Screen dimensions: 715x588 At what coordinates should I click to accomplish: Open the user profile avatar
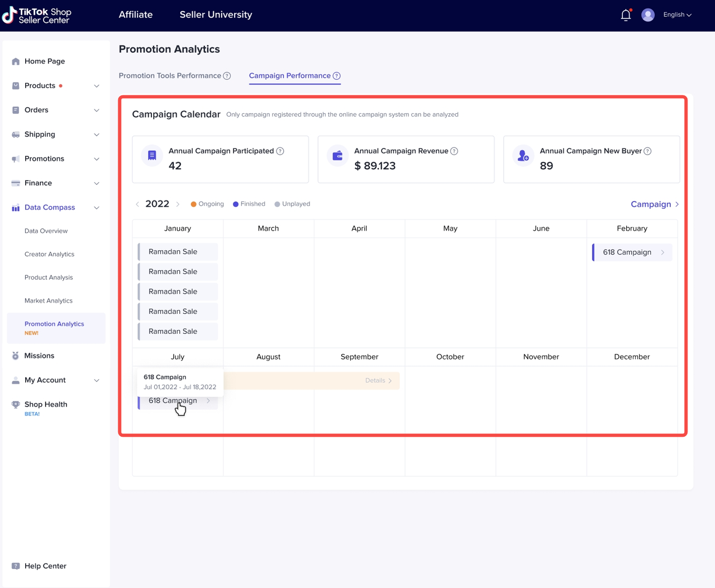coord(647,15)
